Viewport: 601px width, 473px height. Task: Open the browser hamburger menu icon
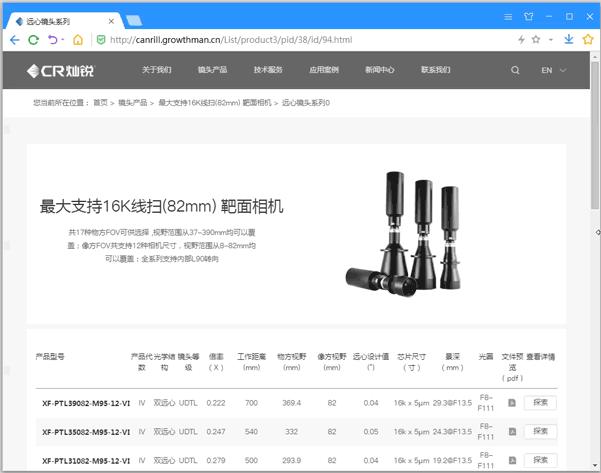pyautogui.click(x=508, y=17)
